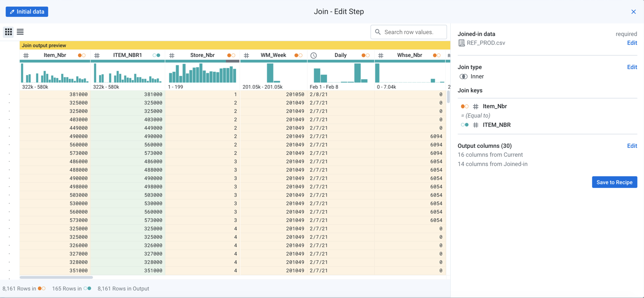Viewport: 644px width, 298px height.
Task: Click the numeric type icon on Item_Nbr column
Action: (x=26, y=55)
